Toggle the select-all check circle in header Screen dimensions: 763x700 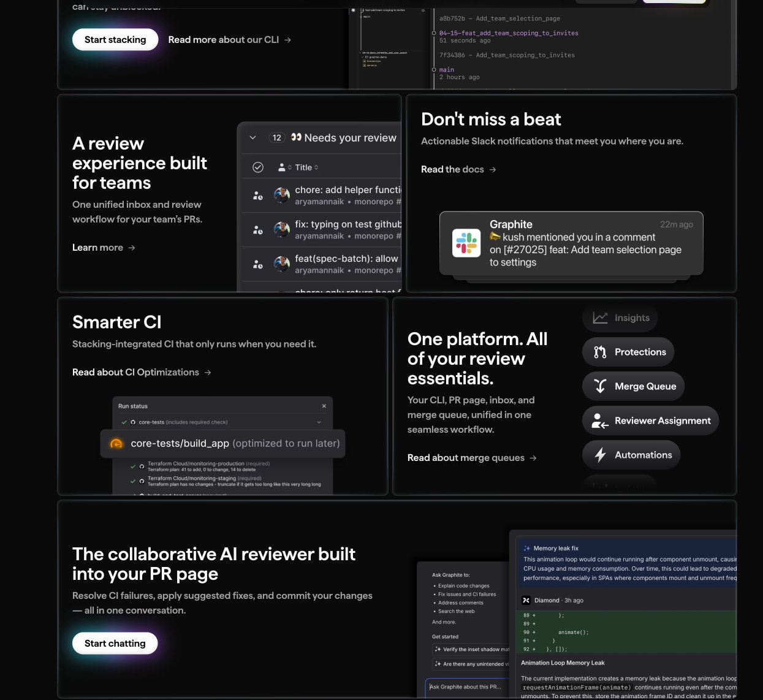click(258, 167)
